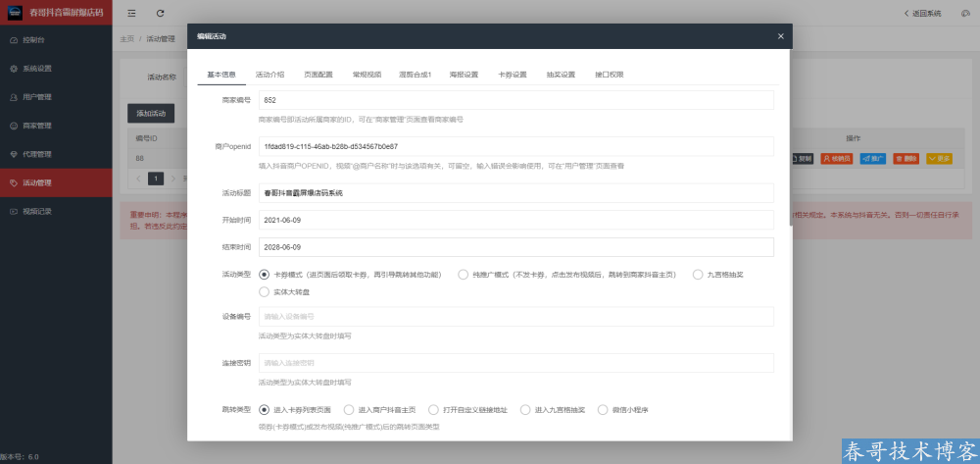Image resolution: width=980 pixels, height=464 pixels.
Task: Click the sidebar collapse hamburger icon
Action: point(131,13)
